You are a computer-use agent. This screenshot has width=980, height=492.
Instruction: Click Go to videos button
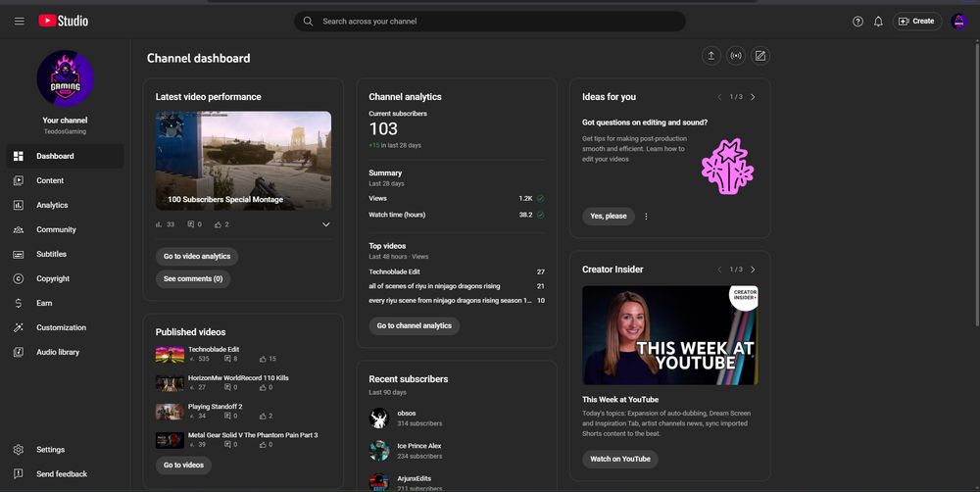[x=184, y=466]
